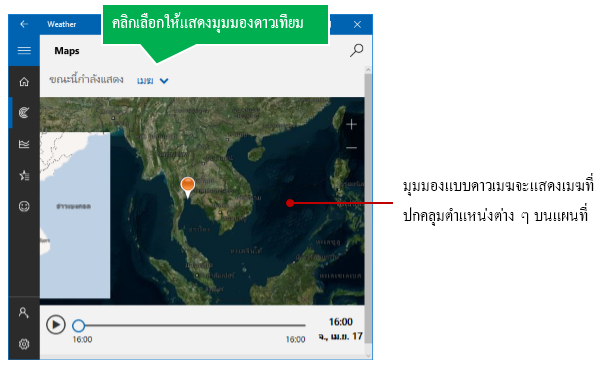Close the Weather window
Image resolution: width=603 pixels, height=365 pixels.
click(x=357, y=25)
